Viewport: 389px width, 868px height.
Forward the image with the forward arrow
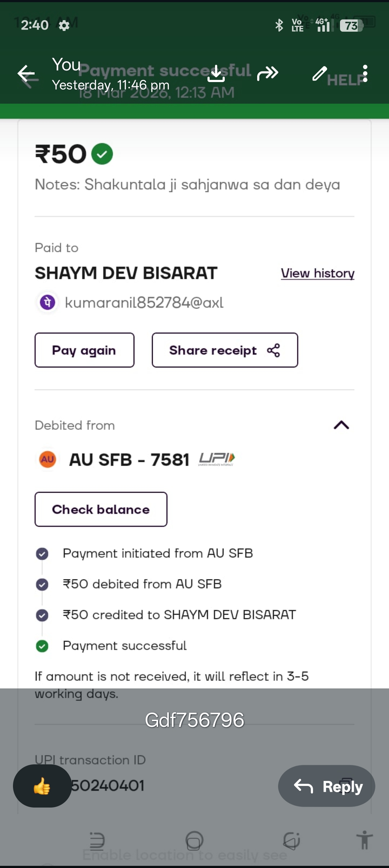point(268,73)
